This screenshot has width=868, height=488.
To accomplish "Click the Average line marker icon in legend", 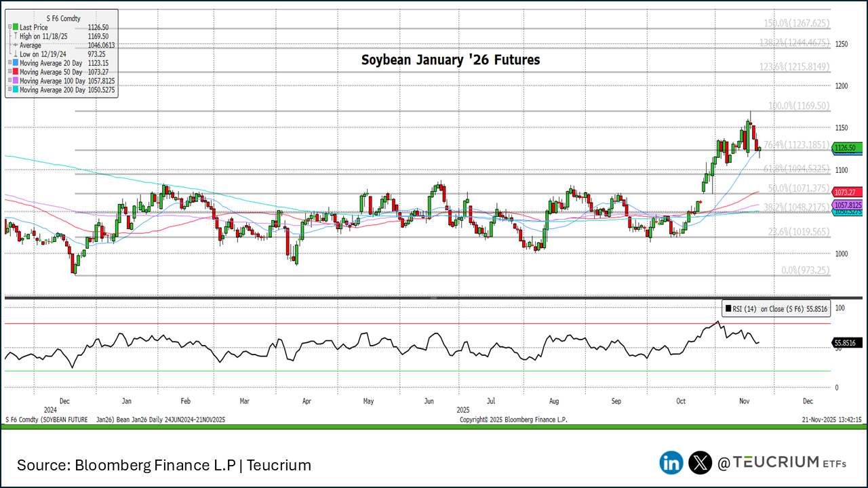I will point(15,45).
